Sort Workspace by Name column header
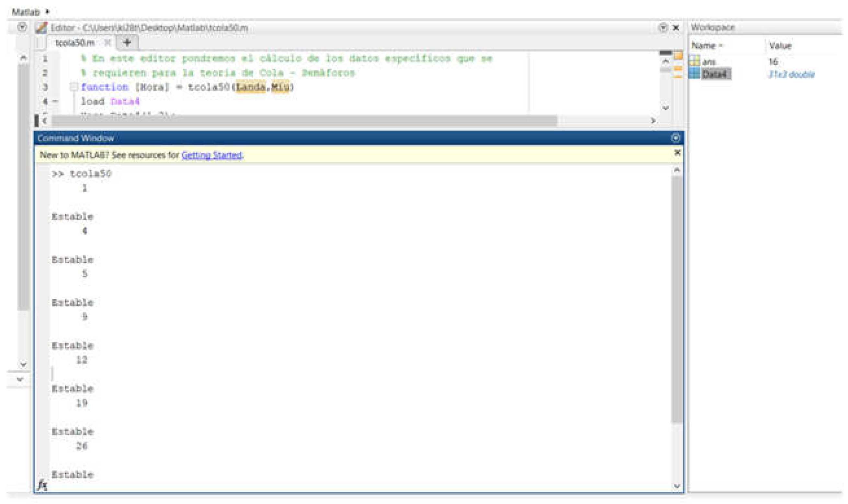The width and height of the screenshot is (848, 504). coord(704,46)
